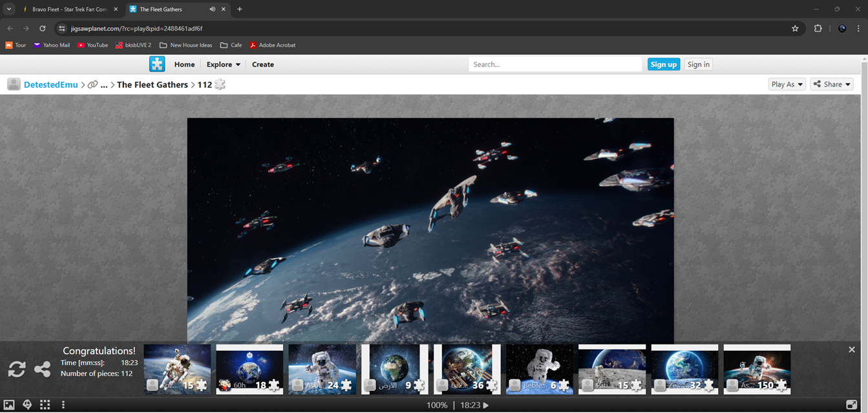Open the Share dropdown
This screenshot has height=413, width=868.
tap(832, 84)
